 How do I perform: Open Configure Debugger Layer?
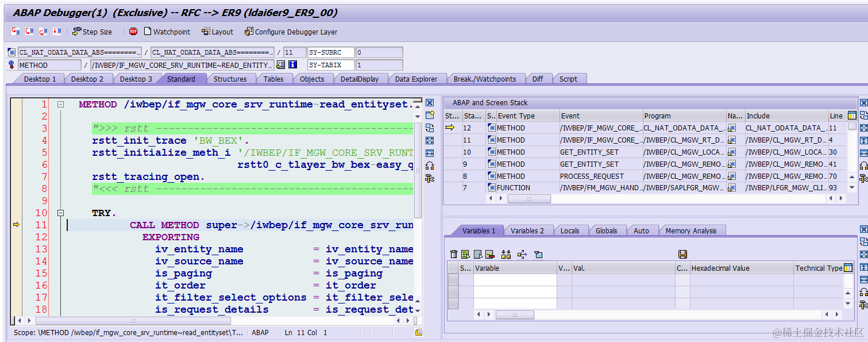(x=291, y=32)
